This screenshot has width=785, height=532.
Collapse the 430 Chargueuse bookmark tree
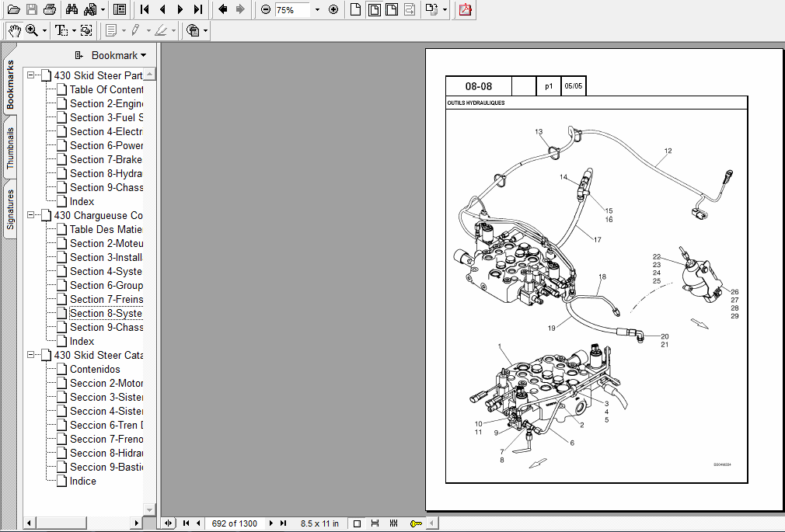(30, 214)
